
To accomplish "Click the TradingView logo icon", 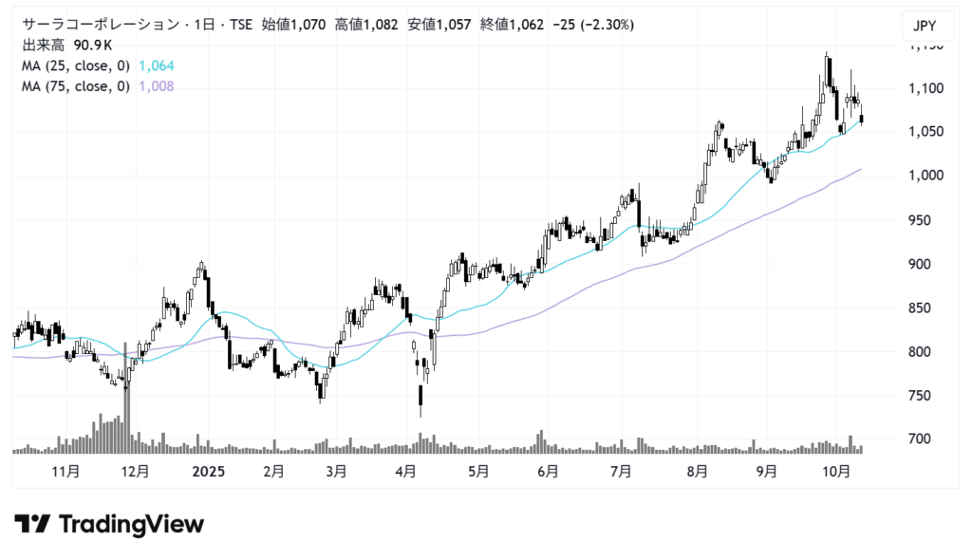I will point(31,524).
